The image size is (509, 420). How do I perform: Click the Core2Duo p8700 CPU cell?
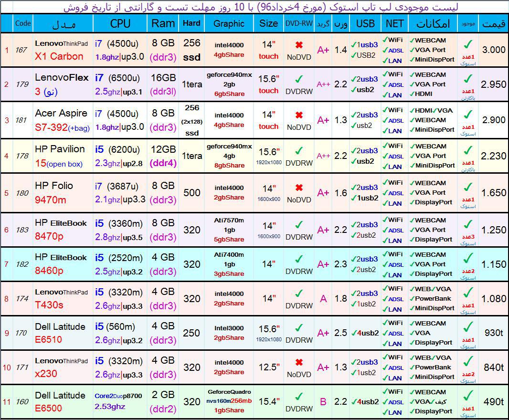point(120,401)
